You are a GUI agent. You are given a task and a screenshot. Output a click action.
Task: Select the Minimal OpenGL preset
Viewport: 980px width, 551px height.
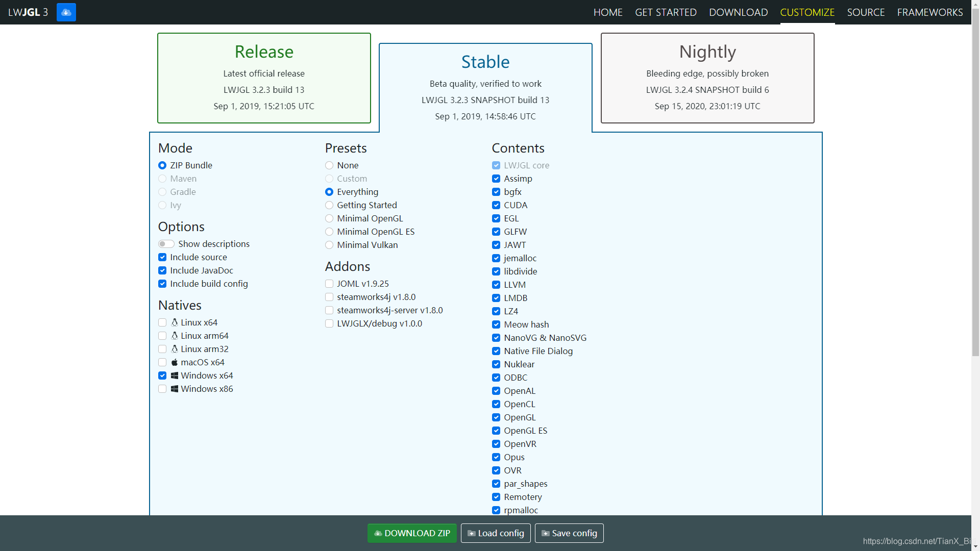329,218
